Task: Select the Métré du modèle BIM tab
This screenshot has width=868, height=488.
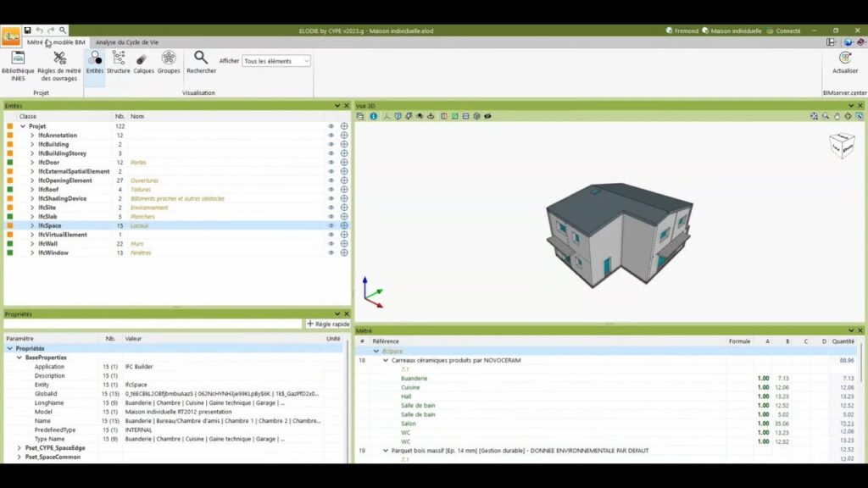Action: (x=56, y=42)
